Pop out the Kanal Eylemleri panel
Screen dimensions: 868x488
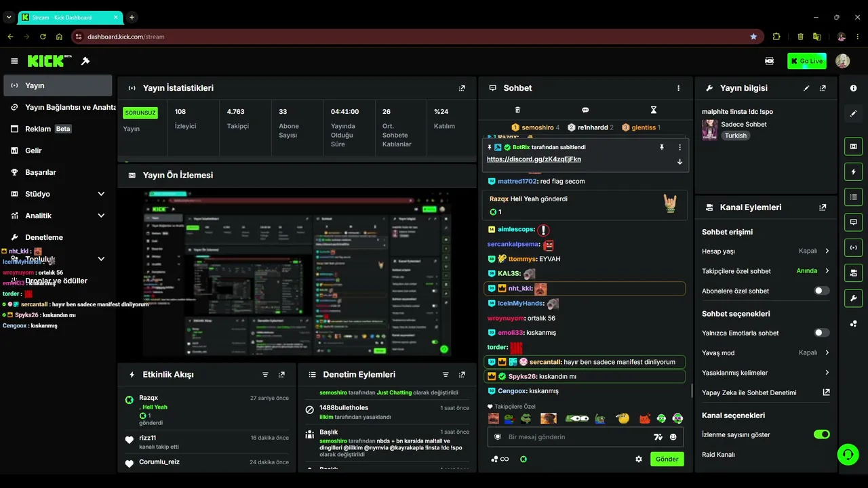point(823,207)
